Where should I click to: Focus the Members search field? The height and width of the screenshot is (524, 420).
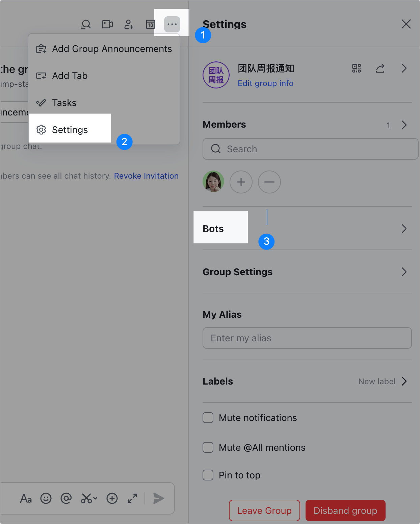(311, 149)
